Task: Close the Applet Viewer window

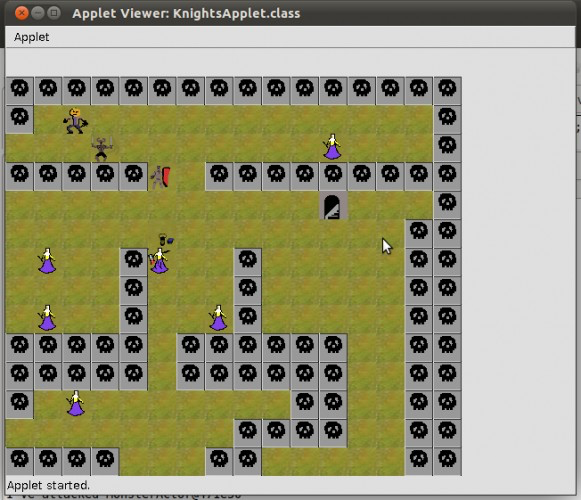Action: [22, 13]
